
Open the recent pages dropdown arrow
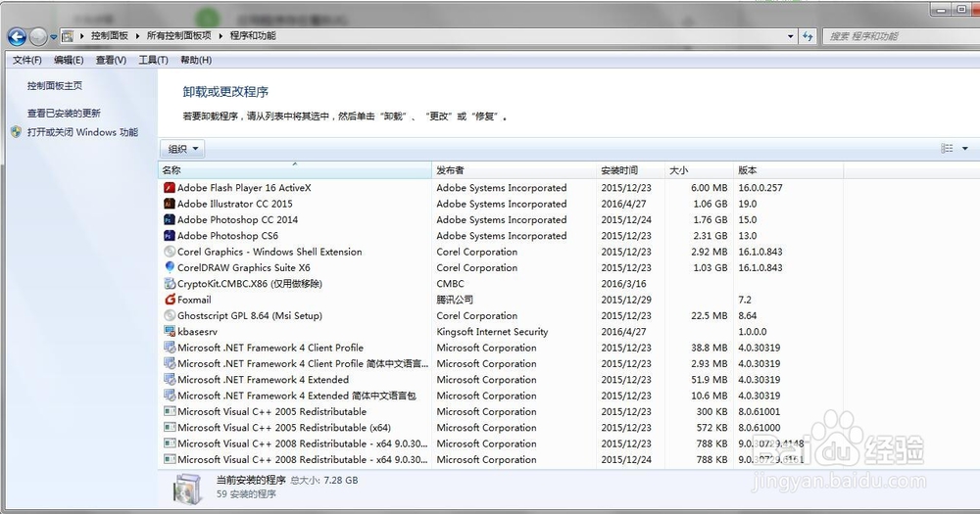click(x=54, y=37)
